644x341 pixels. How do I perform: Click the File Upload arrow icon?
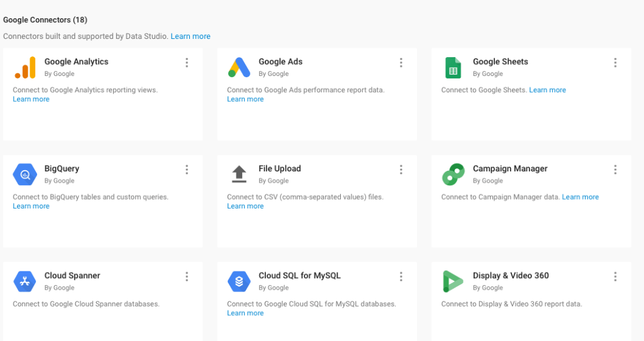click(239, 174)
